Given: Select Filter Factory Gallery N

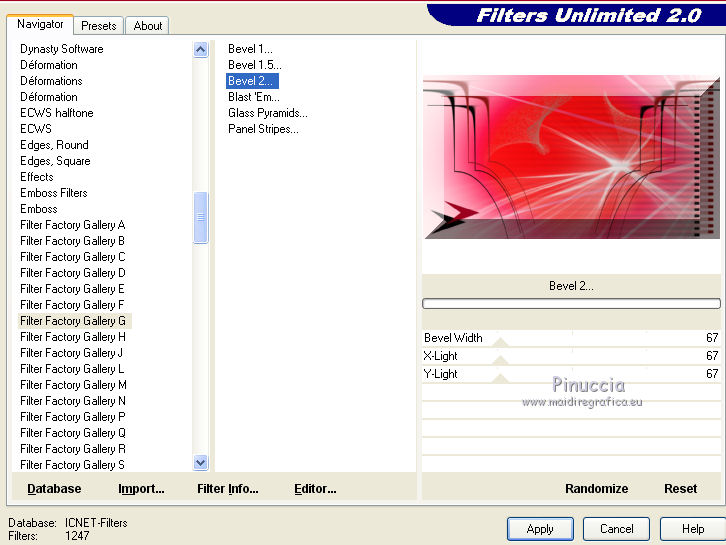Looking at the screenshot, I should click(73, 401).
